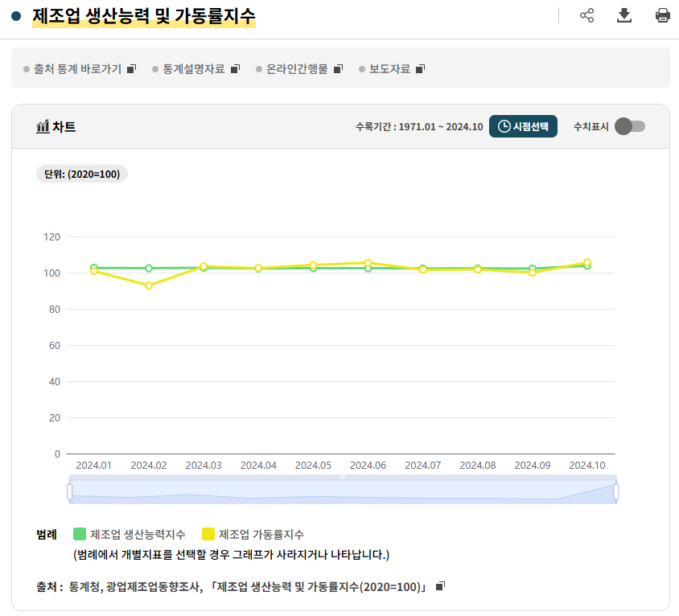Click the green 2024.02 data point
The width and height of the screenshot is (679, 616).
[149, 269]
